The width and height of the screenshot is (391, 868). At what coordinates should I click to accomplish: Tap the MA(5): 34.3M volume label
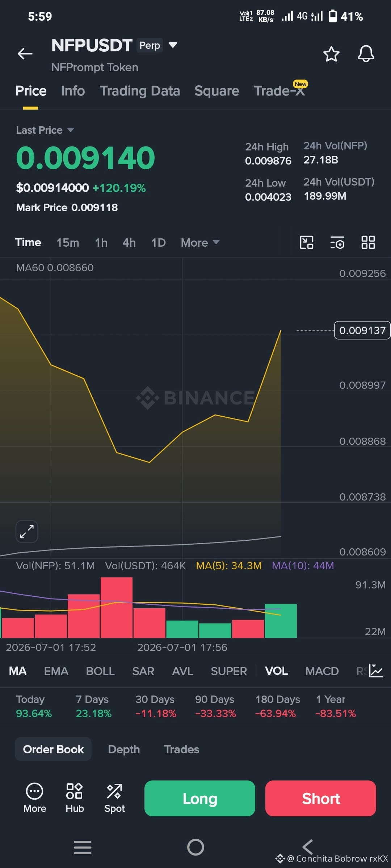pyautogui.click(x=228, y=566)
